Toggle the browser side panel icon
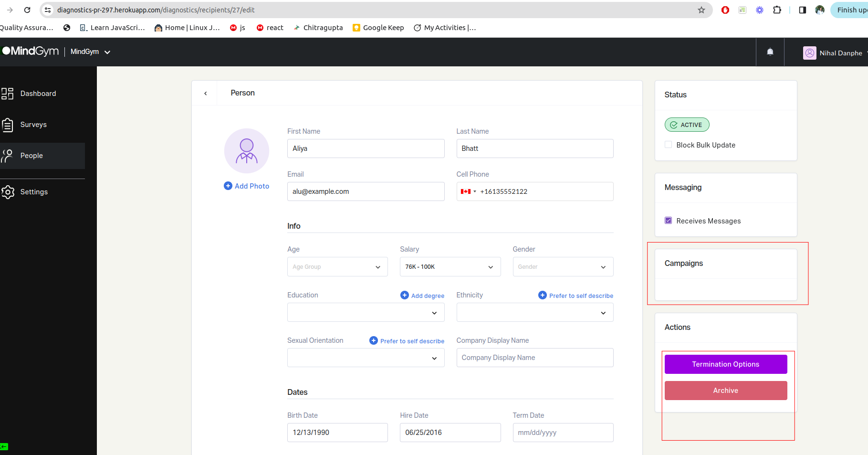Image resolution: width=868 pixels, height=455 pixels. pyautogui.click(x=802, y=10)
